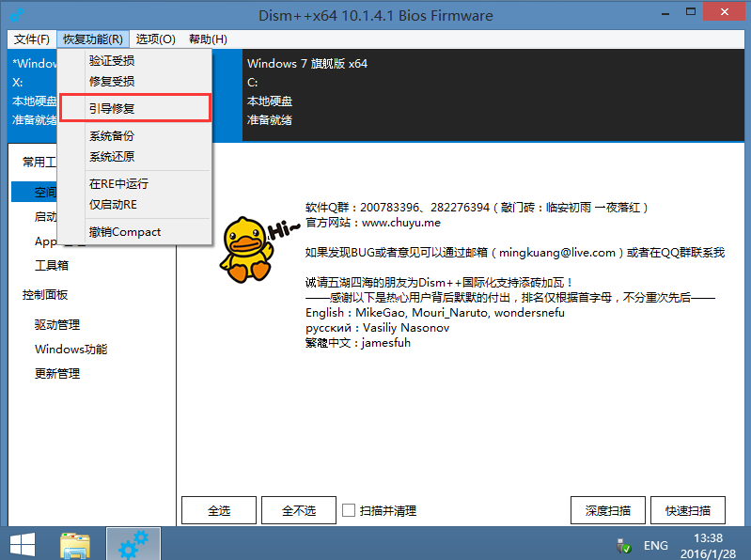Maximize the Dism++ window
751x560 pixels.
click(x=691, y=12)
